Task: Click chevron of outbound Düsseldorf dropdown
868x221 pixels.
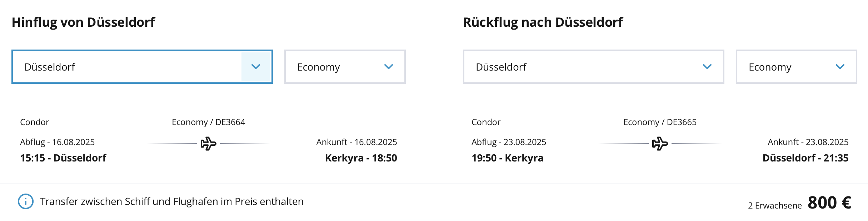Action: coord(256,67)
